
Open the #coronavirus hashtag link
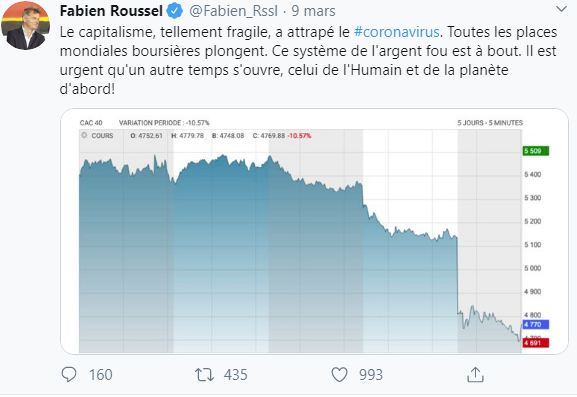pos(397,32)
